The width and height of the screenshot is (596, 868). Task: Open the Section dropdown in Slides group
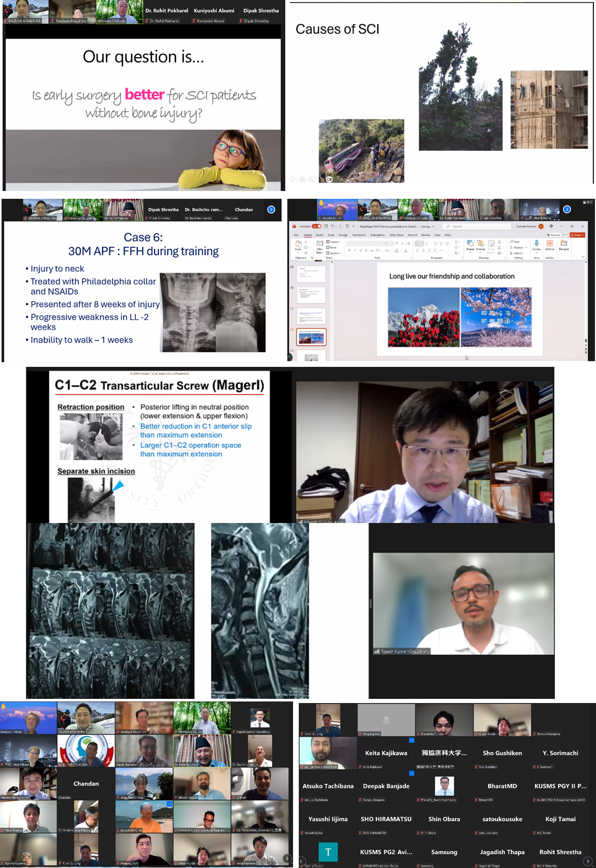click(334, 253)
